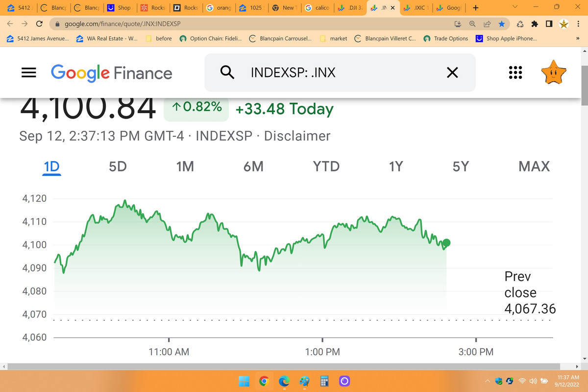Go back with browser back arrow
The height and width of the screenshot is (392, 588).
[x=10, y=23]
